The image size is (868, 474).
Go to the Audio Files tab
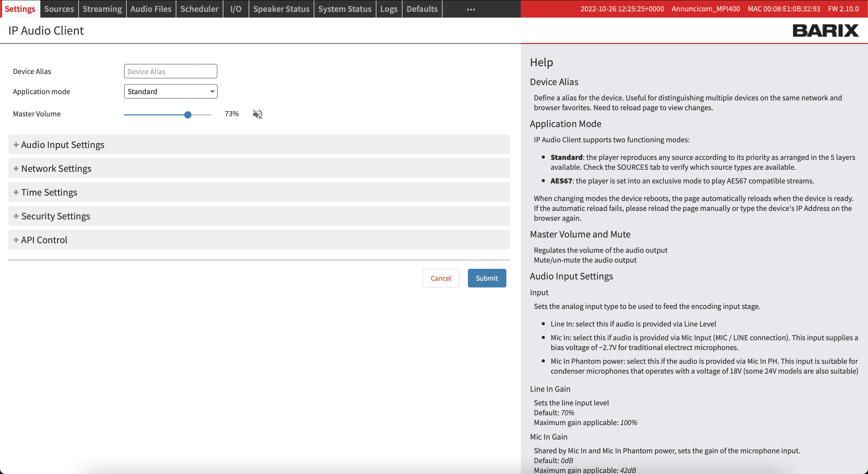click(x=151, y=9)
